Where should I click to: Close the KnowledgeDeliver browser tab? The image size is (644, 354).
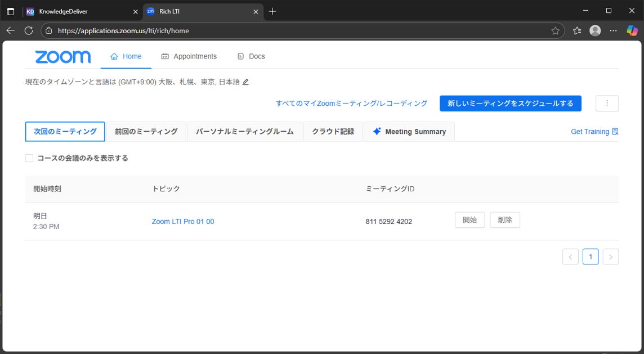click(x=136, y=11)
